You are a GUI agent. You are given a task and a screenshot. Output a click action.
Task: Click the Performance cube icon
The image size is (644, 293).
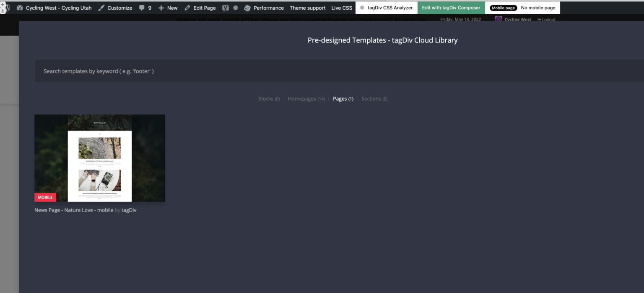tap(247, 8)
